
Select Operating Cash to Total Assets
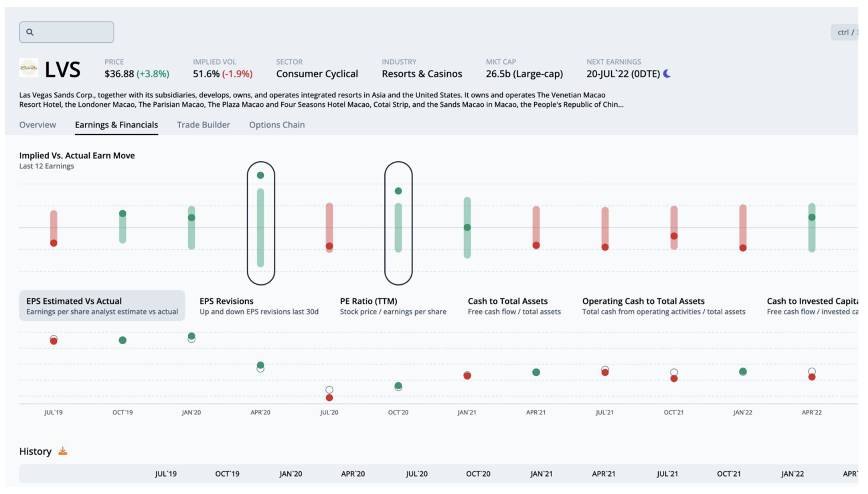[663, 306]
